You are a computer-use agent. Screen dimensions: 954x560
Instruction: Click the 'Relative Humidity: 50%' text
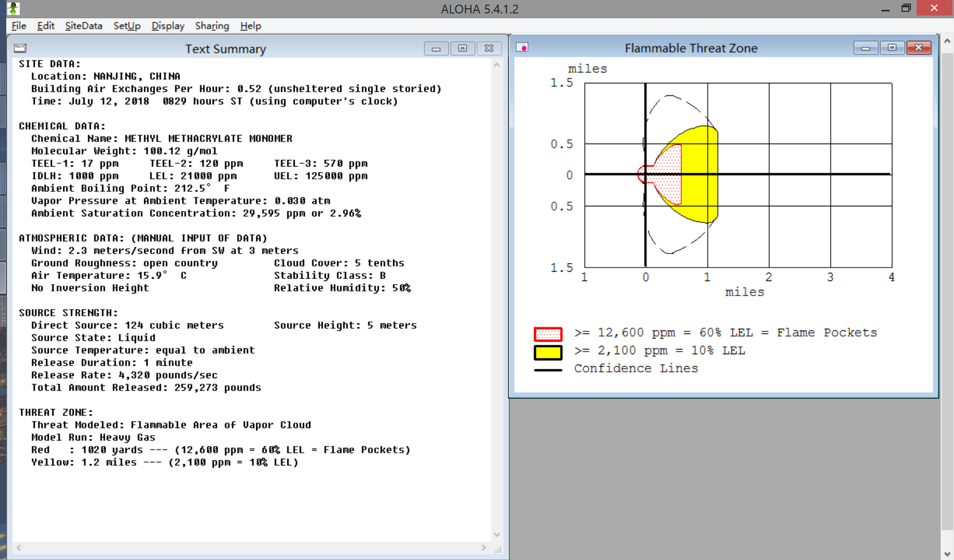342,288
